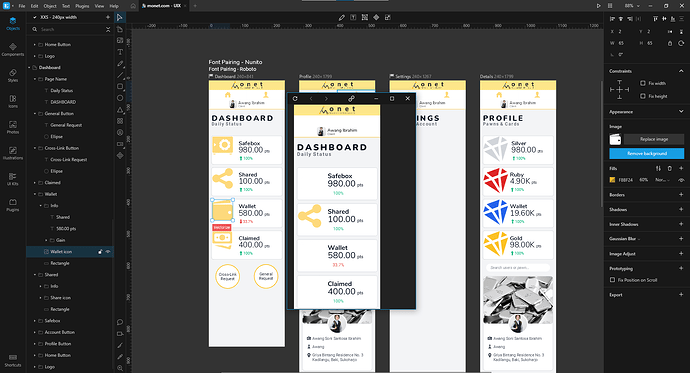Start prototype playback with play icon
The height and width of the screenshot is (373, 690).
598,6
